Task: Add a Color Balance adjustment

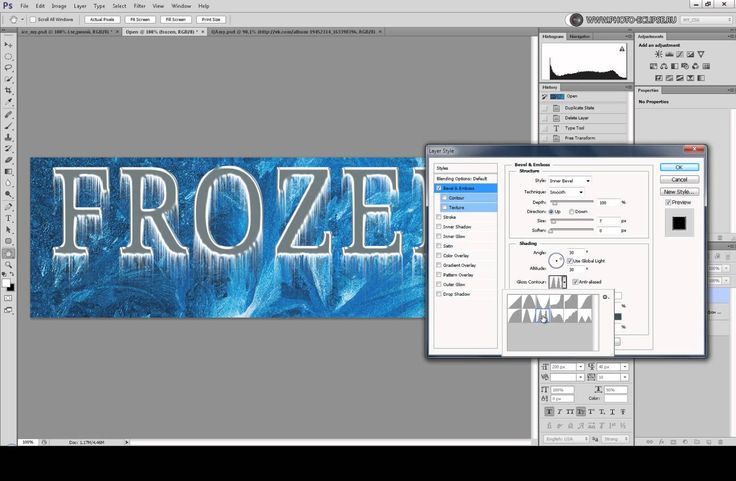Action: point(664,66)
